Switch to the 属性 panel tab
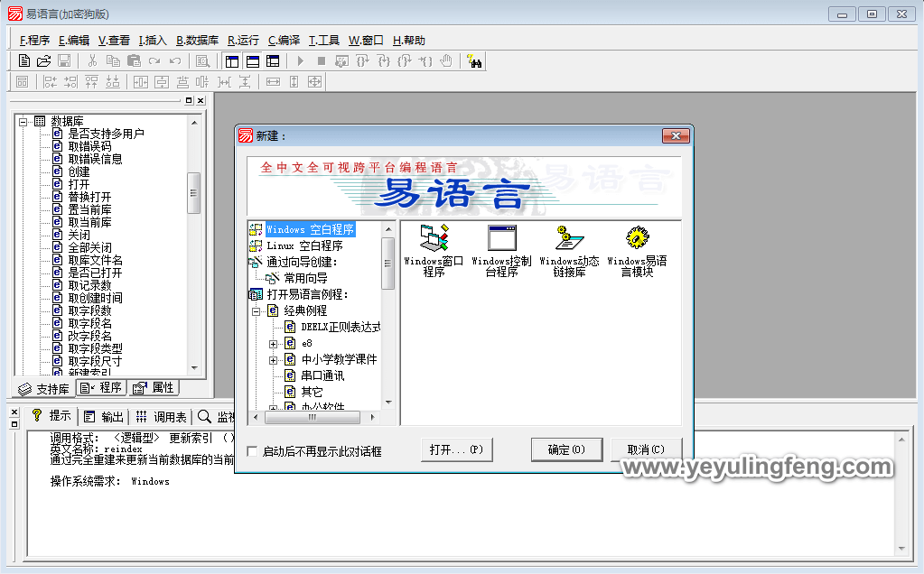 point(153,388)
